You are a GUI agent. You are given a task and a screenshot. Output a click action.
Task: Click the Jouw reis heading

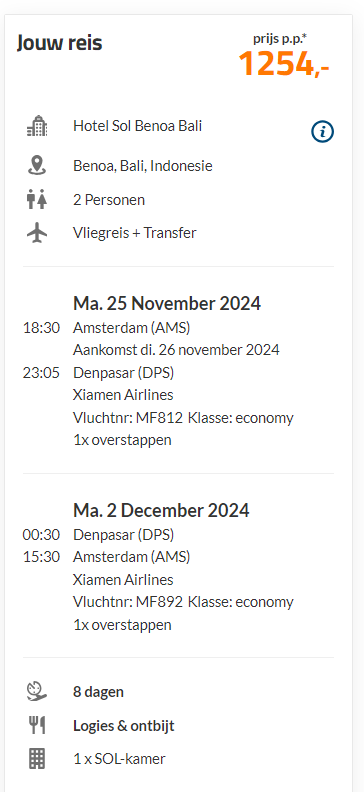(x=60, y=43)
